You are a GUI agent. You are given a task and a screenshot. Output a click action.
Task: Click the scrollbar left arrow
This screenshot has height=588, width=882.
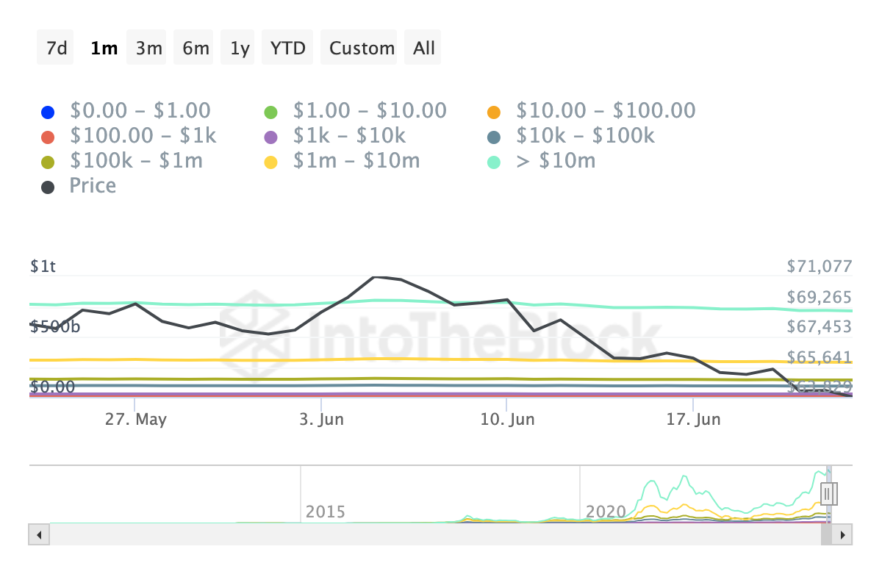[39, 534]
